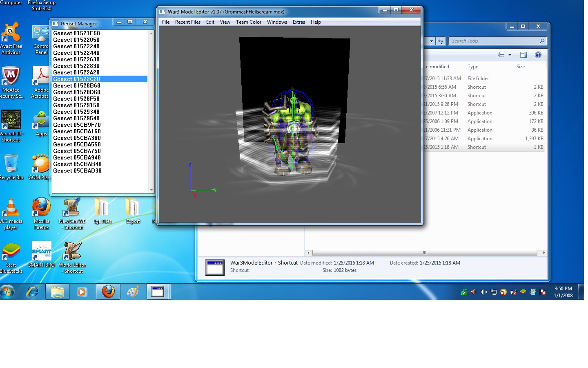
Task: Open the Avast Free Antivirus desktop icon
Action: coord(11,38)
